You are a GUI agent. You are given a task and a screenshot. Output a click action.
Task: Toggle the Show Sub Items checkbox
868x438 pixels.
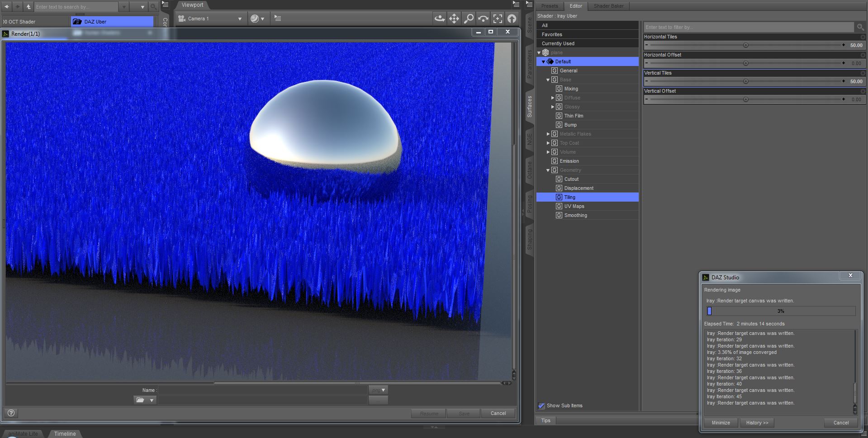pyautogui.click(x=541, y=405)
